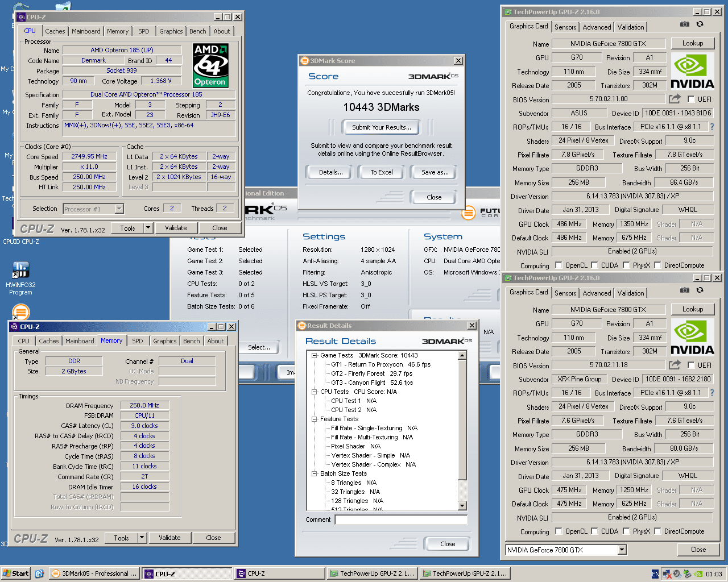The height and width of the screenshot is (582, 728).
Task: Click the Comment input field
Action: click(x=401, y=519)
